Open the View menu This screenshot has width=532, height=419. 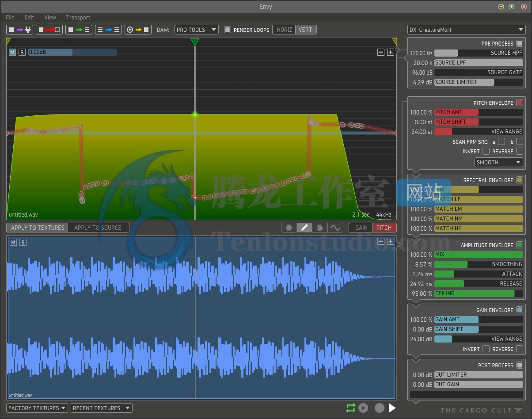tap(50, 17)
